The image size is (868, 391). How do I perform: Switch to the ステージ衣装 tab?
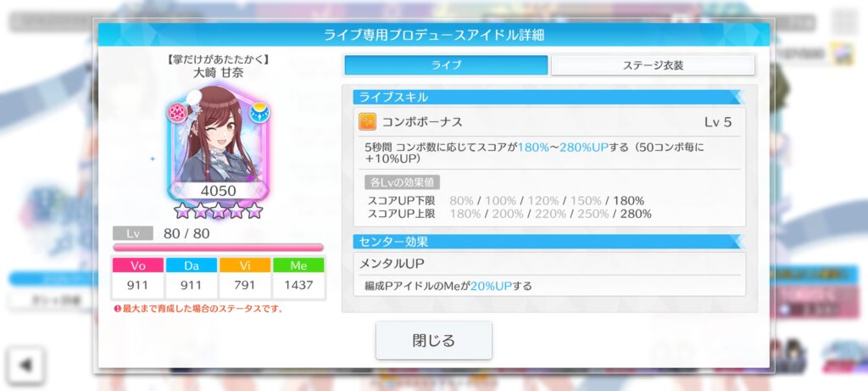point(653,65)
